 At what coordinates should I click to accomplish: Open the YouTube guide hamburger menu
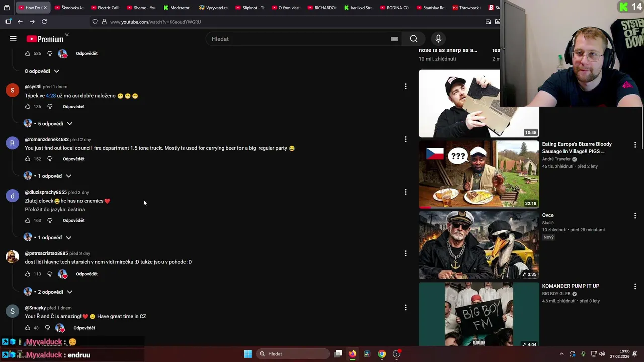[13, 39]
